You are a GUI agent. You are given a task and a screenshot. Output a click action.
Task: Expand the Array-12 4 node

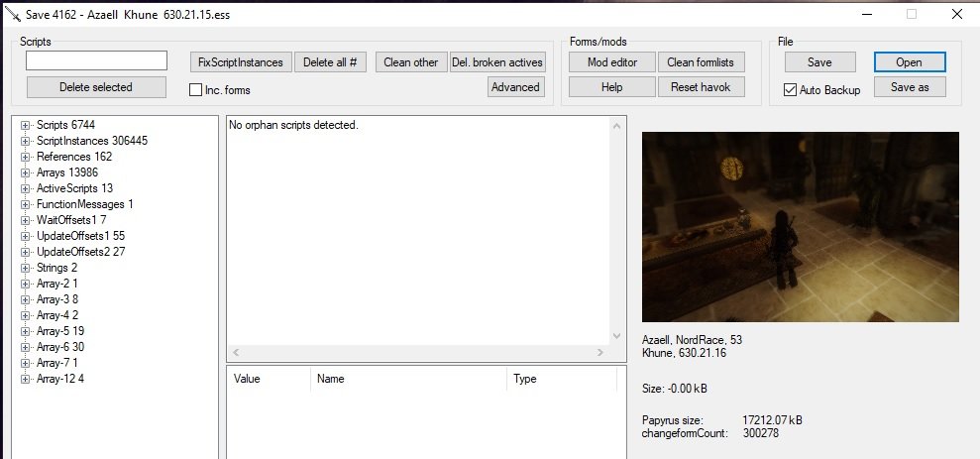25,379
